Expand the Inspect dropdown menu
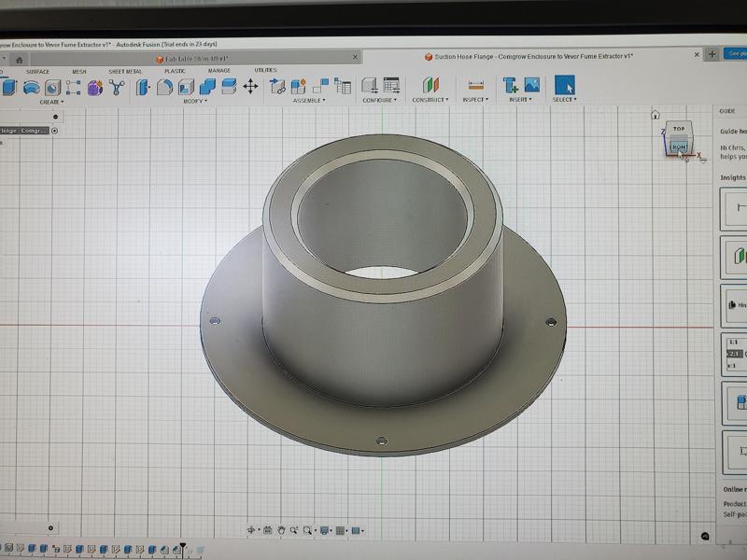This screenshot has width=747, height=560. click(x=474, y=100)
